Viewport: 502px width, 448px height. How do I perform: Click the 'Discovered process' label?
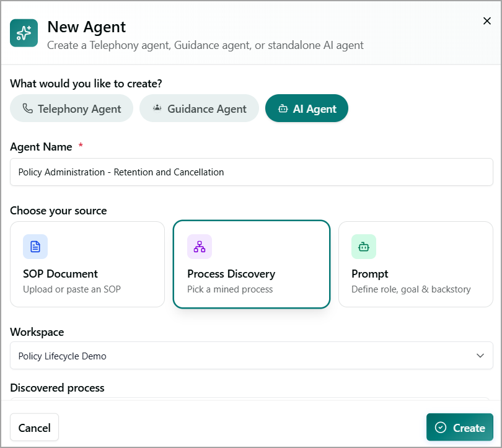pos(57,388)
